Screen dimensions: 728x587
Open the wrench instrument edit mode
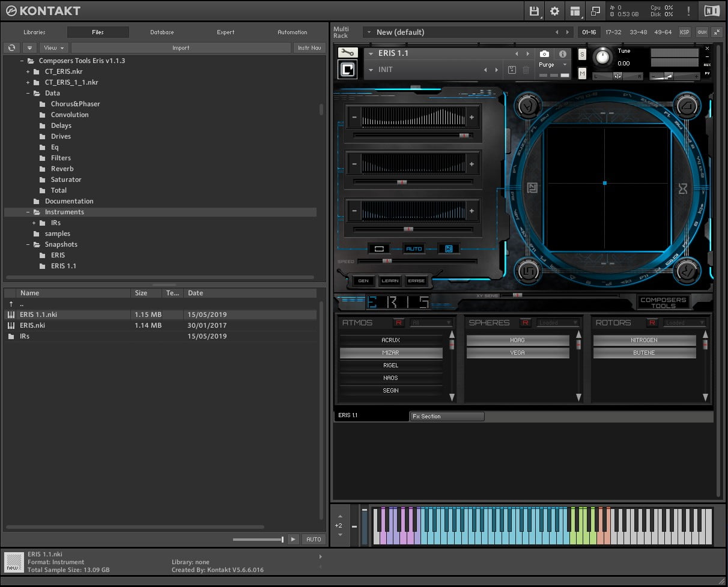pos(348,53)
